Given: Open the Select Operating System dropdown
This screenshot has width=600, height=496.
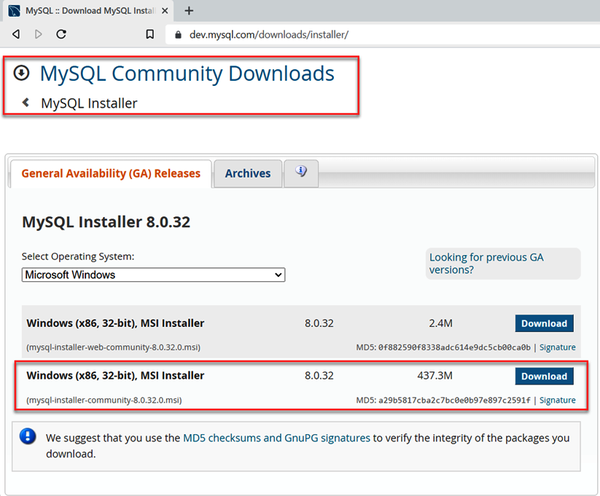Looking at the screenshot, I should point(153,275).
